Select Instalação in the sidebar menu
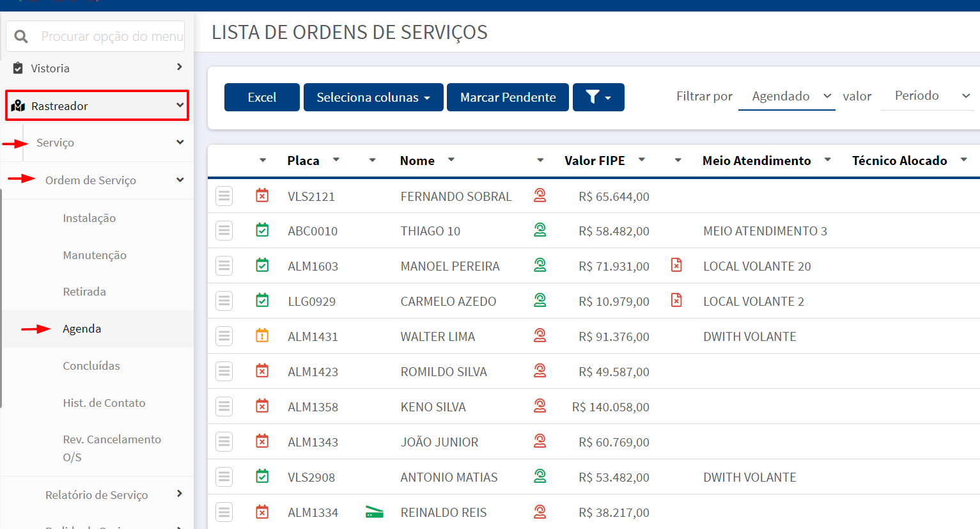This screenshot has height=529, width=980. click(x=89, y=218)
